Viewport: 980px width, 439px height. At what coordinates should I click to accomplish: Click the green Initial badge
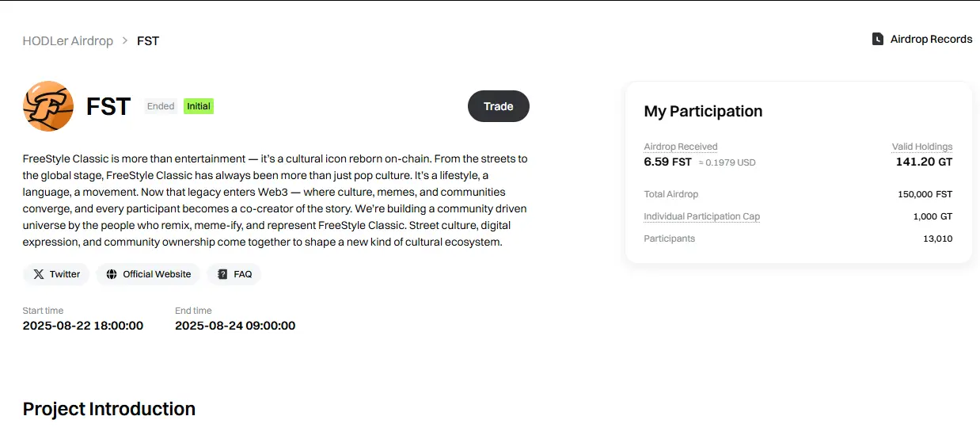(x=199, y=106)
